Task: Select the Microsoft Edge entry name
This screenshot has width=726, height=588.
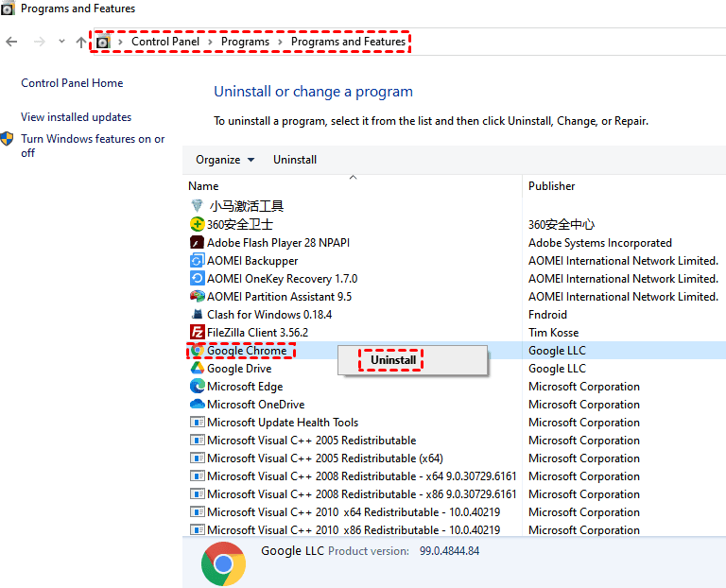Action: pyautogui.click(x=245, y=386)
